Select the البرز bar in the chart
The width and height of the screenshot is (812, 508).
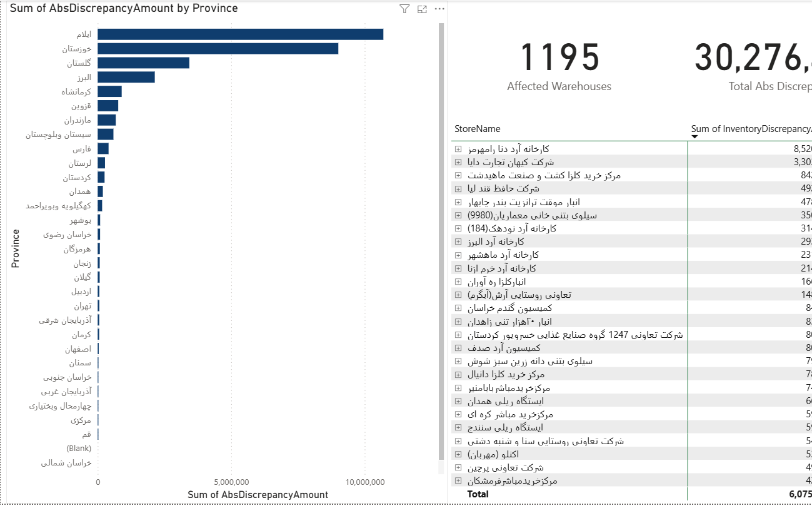pos(126,77)
